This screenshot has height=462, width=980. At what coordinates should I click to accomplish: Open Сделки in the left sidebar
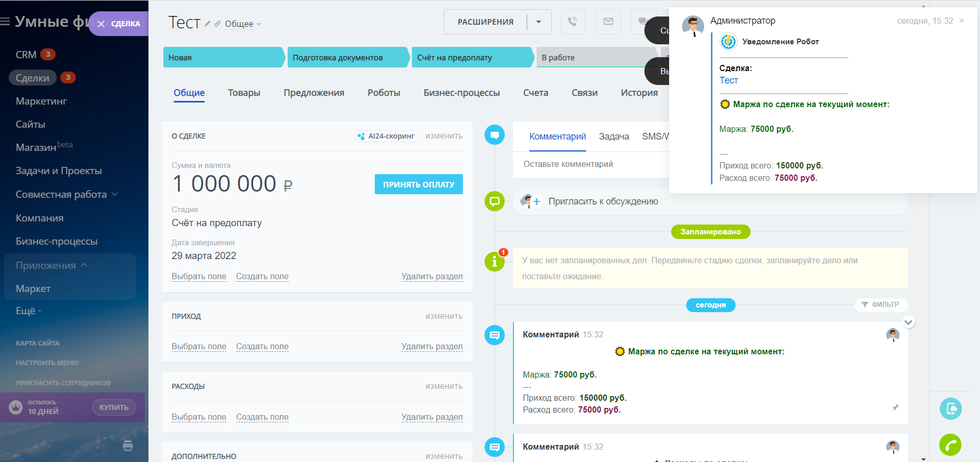point(32,78)
